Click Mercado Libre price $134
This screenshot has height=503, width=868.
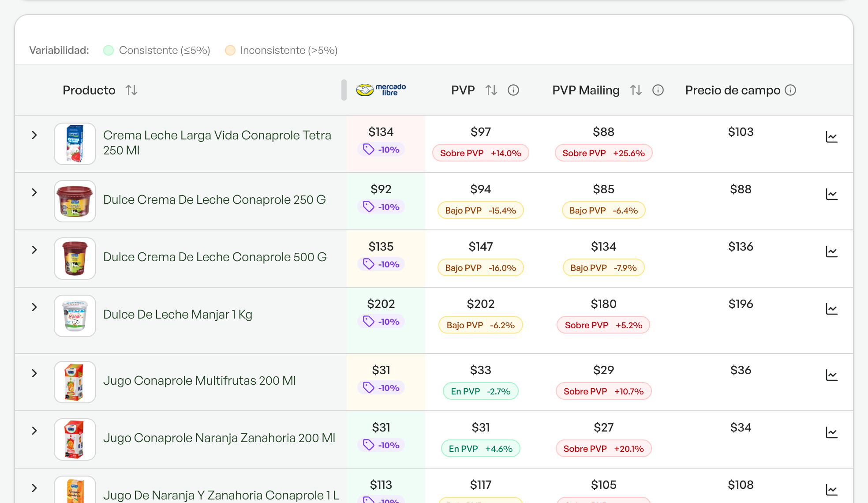coord(381,131)
